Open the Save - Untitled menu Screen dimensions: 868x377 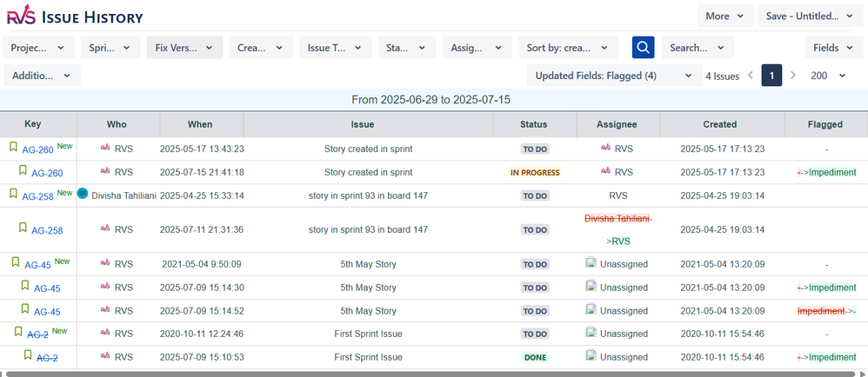click(x=810, y=16)
